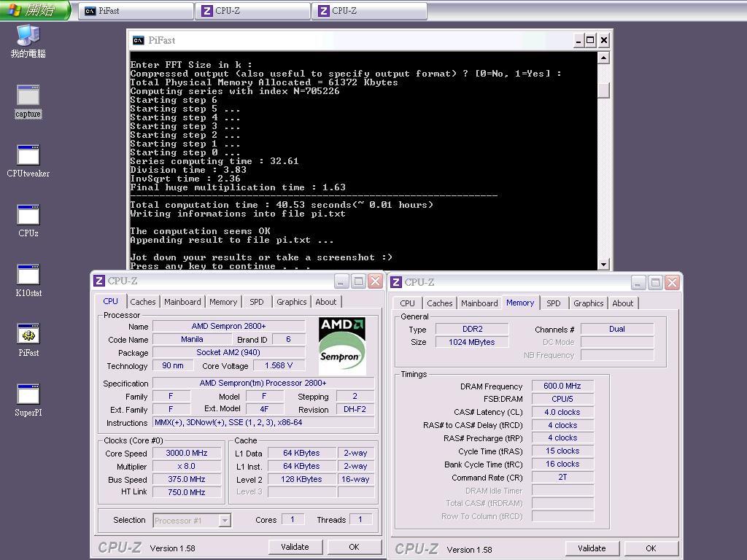This screenshot has width=747, height=560.
Task: Maximize the PiFast console window
Action: 590,41
